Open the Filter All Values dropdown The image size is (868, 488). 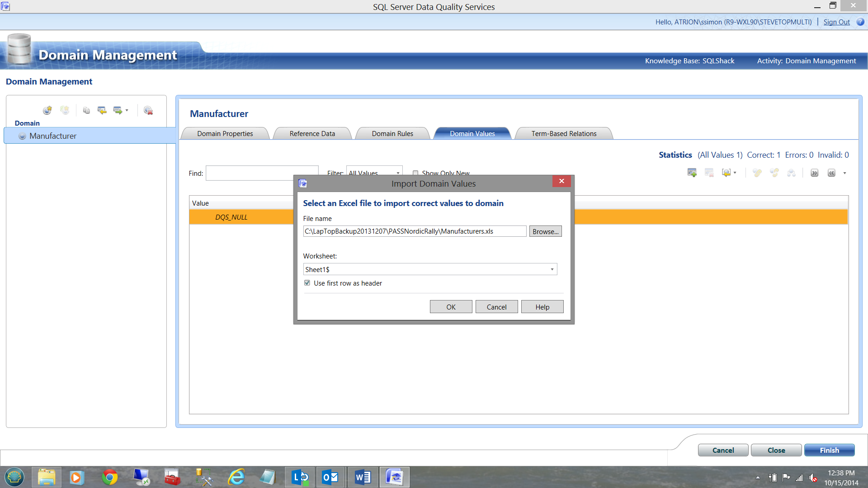point(398,173)
